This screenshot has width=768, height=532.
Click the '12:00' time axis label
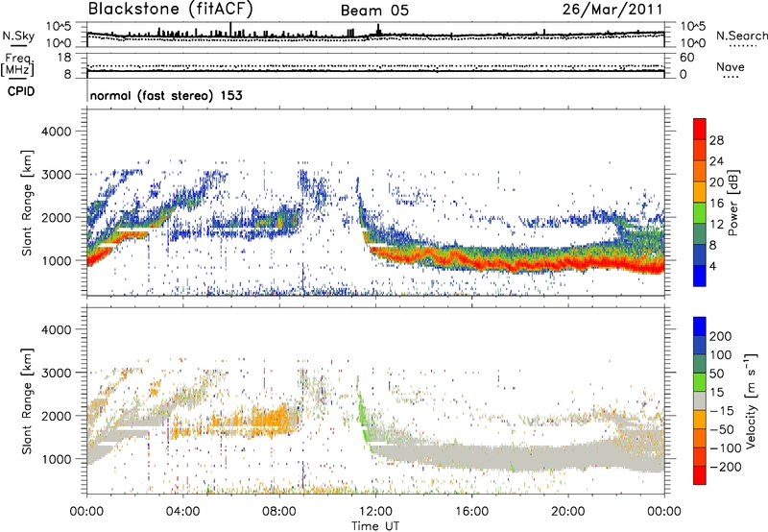pyautogui.click(x=375, y=512)
